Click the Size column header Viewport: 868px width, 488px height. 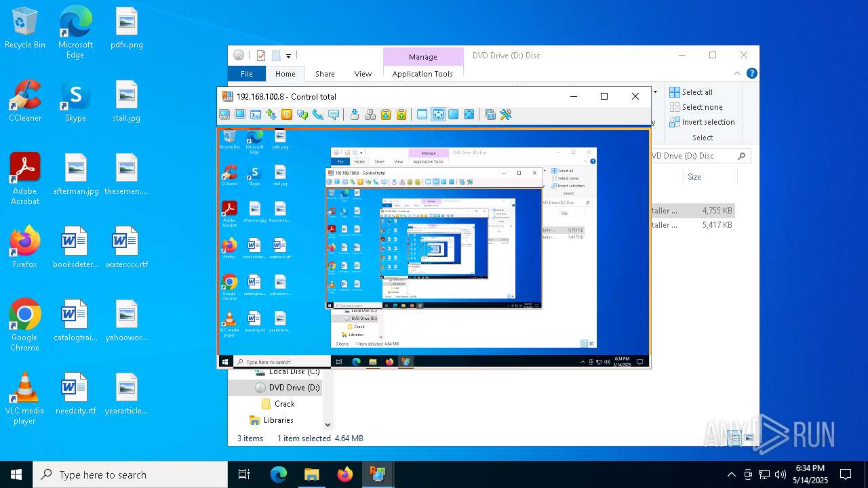[x=694, y=177]
